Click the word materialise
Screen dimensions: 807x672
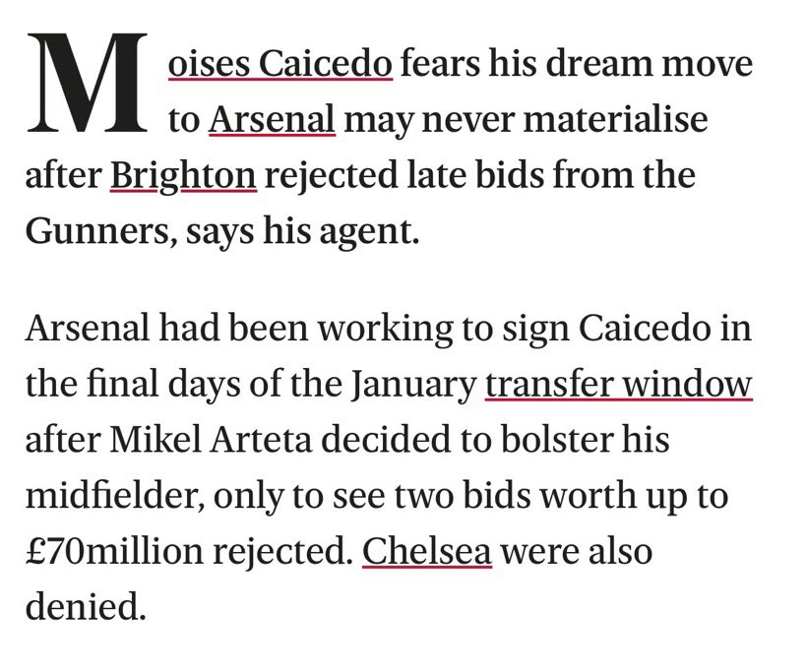[x=615, y=119]
